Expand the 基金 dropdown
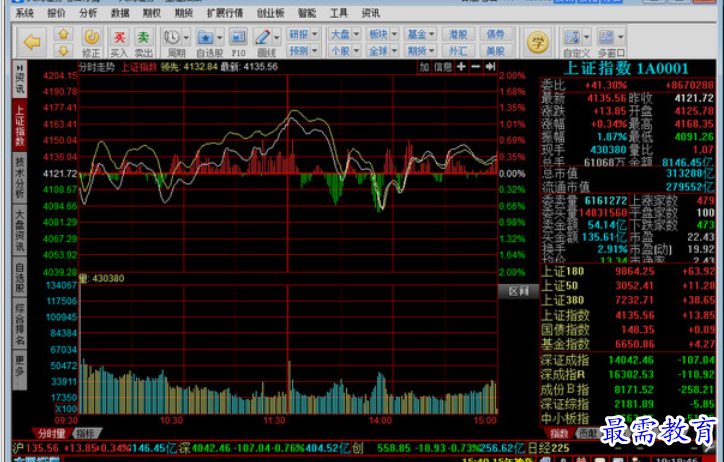724x462 pixels. [432, 34]
